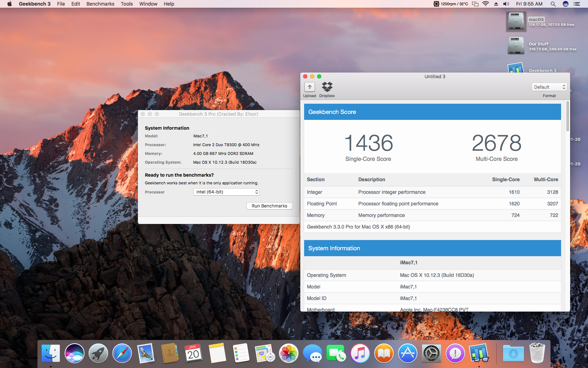Image resolution: width=588 pixels, height=368 pixels.
Task: Open Calendar from the Dock
Action: [193, 353]
